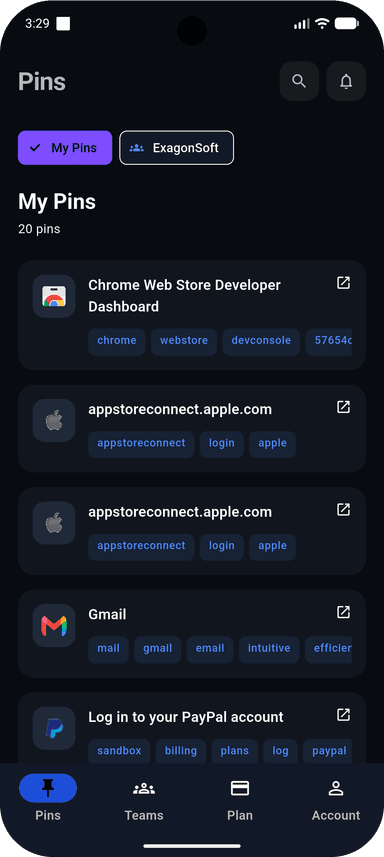Tap the 20 pins count
The image size is (384, 857).
pos(39,229)
